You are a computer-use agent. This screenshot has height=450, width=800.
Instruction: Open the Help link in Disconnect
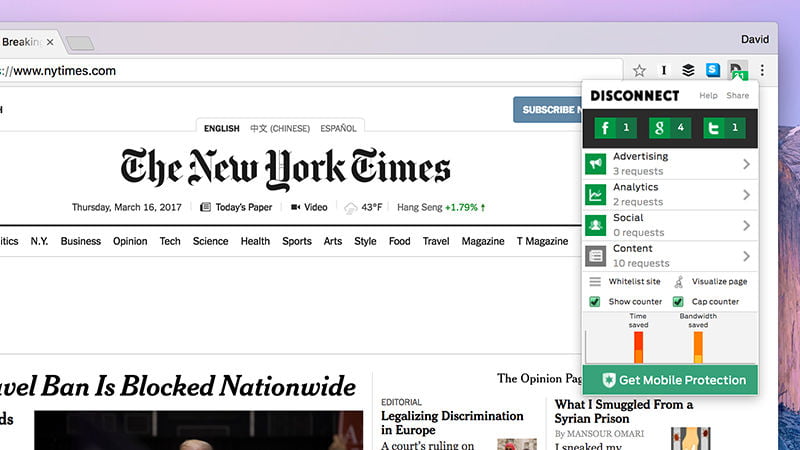pos(708,96)
